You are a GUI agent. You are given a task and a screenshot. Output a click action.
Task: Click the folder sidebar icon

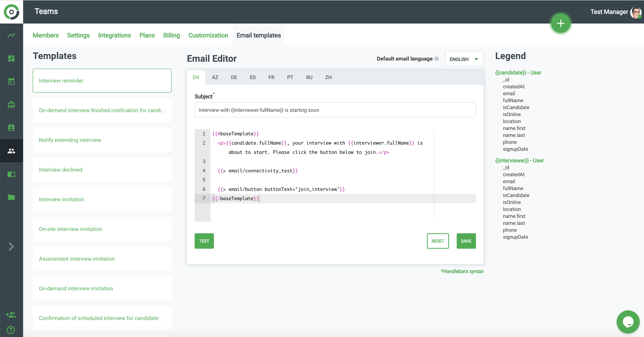11,197
